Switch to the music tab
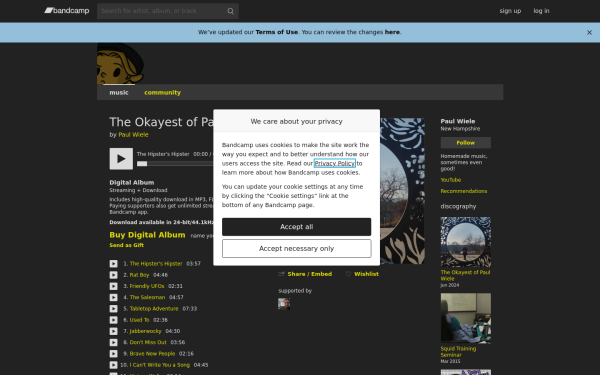 point(119,93)
